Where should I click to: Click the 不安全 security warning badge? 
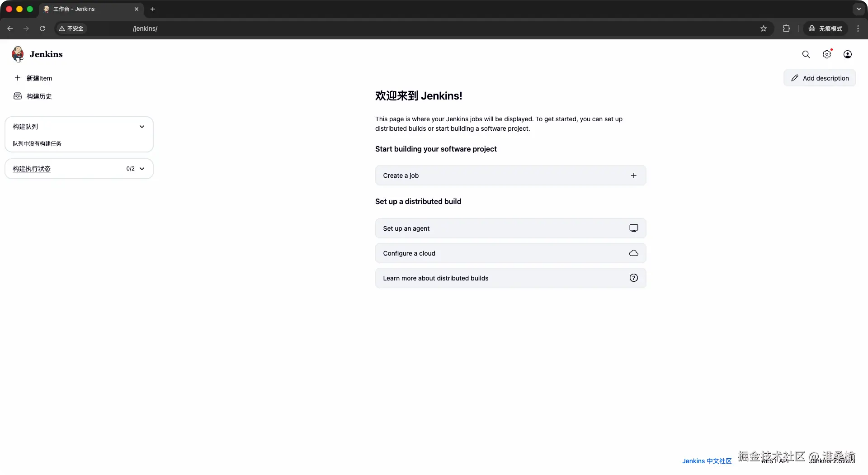(71, 28)
